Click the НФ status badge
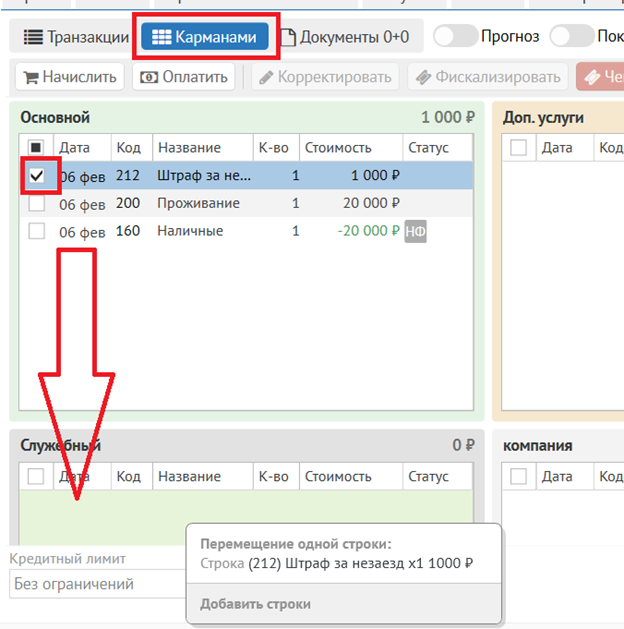The image size is (624, 629). pos(416,232)
